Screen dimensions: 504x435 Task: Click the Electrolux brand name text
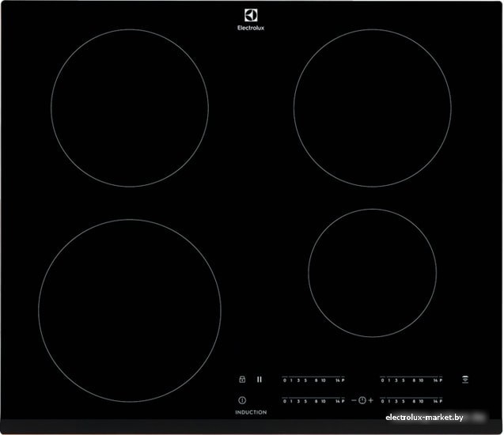(x=251, y=28)
